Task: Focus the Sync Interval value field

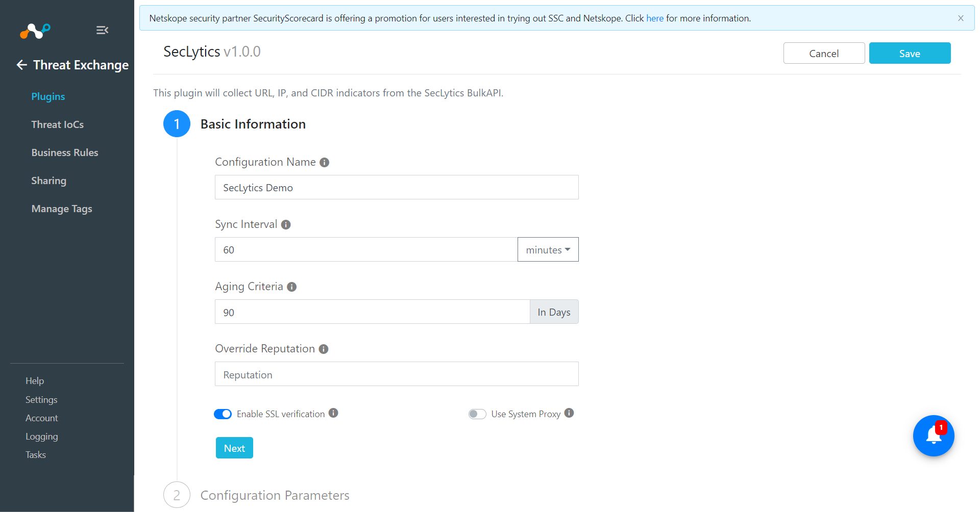Action: (366, 249)
